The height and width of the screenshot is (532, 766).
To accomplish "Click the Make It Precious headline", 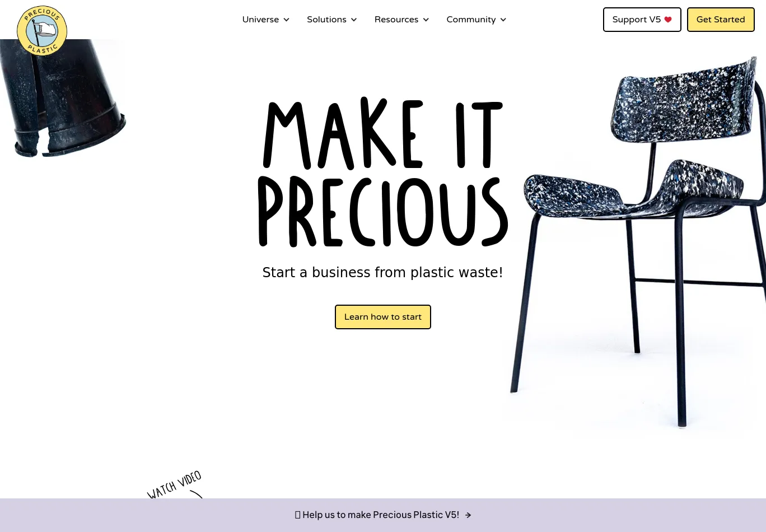I will point(383,172).
